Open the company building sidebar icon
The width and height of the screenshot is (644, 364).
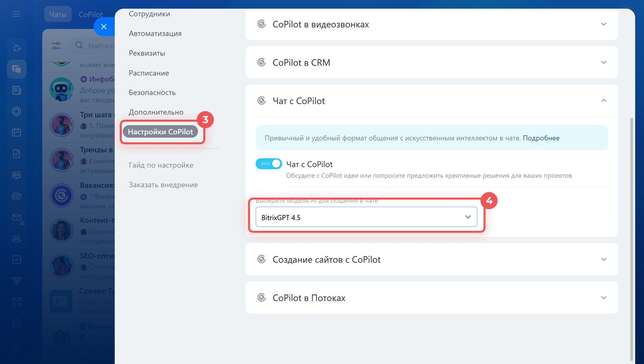(16, 323)
